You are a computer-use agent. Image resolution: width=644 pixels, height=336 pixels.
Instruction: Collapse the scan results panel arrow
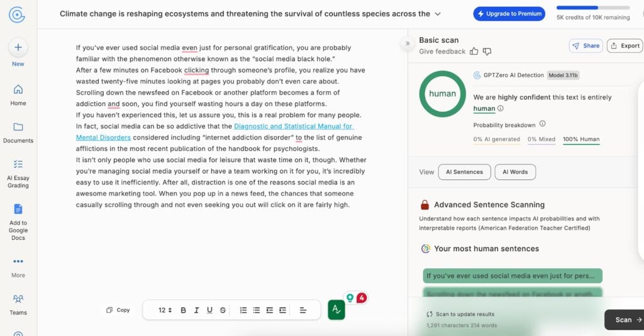(x=408, y=43)
